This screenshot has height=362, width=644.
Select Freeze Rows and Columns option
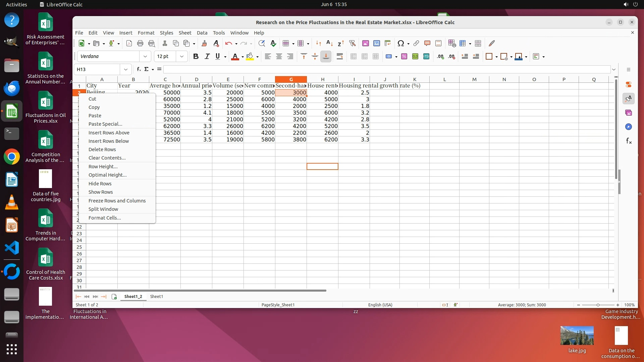117,201
